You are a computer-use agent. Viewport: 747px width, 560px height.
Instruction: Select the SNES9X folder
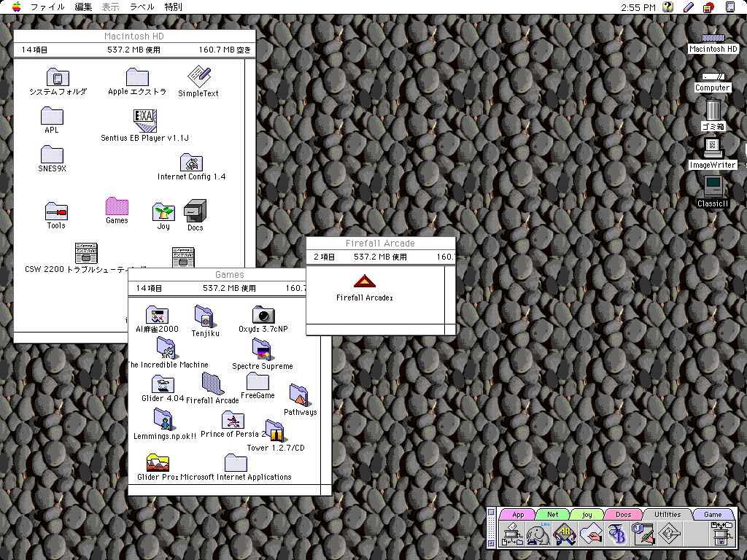pyautogui.click(x=52, y=155)
